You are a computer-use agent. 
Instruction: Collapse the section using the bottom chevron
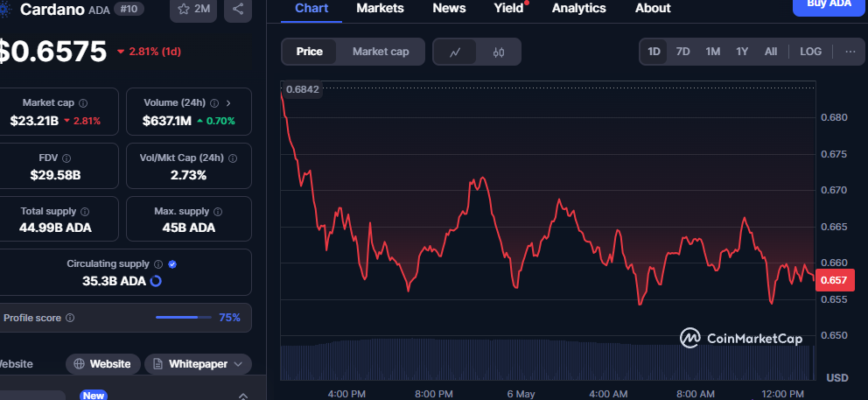(242, 396)
